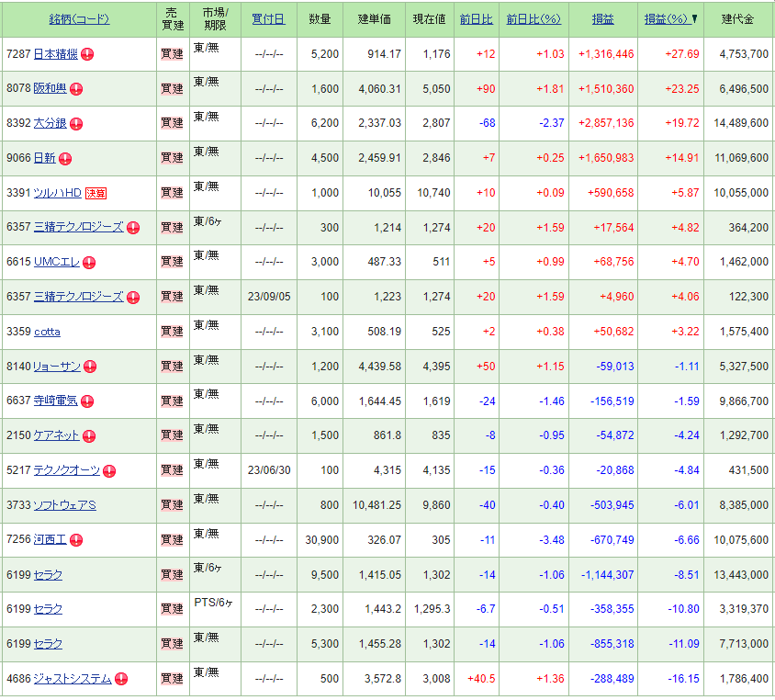Sort by 銘柄(コード) column header
Viewport: 775px width, 700px height.
pos(79,19)
